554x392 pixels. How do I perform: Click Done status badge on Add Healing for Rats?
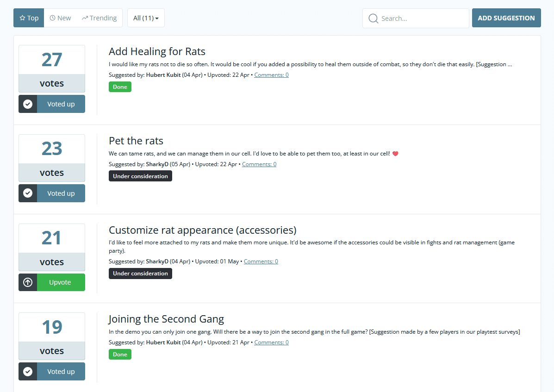point(120,87)
